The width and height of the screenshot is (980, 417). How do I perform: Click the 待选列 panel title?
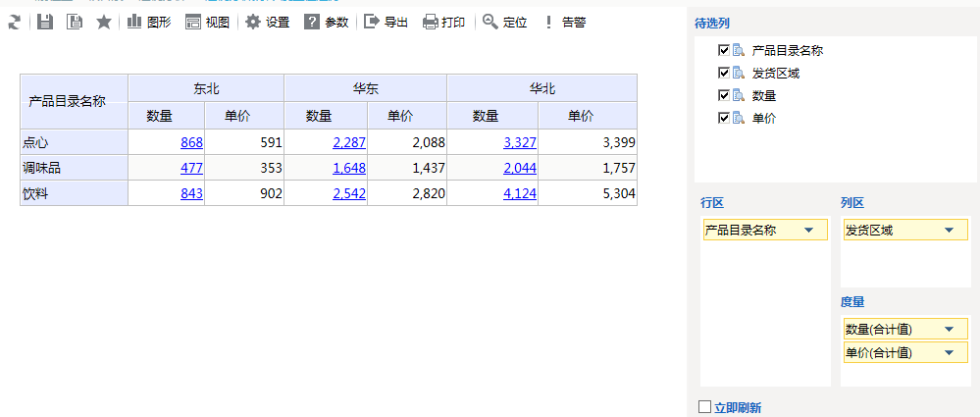(x=712, y=24)
